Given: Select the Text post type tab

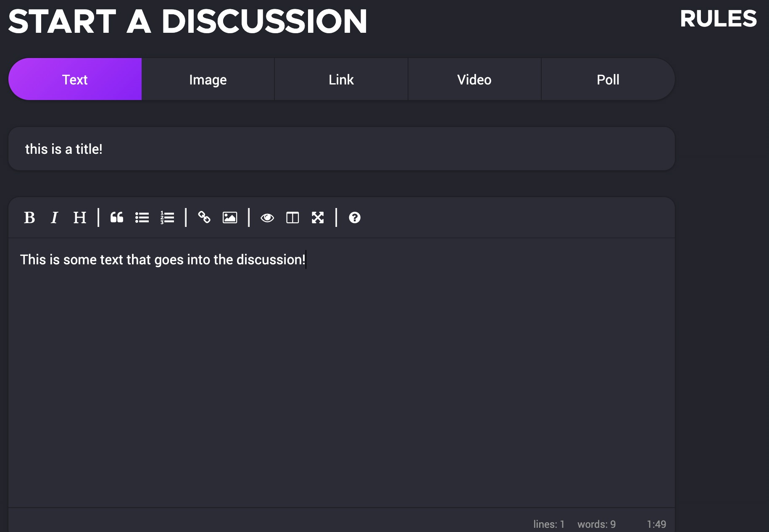Looking at the screenshot, I should pyautogui.click(x=75, y=79).
